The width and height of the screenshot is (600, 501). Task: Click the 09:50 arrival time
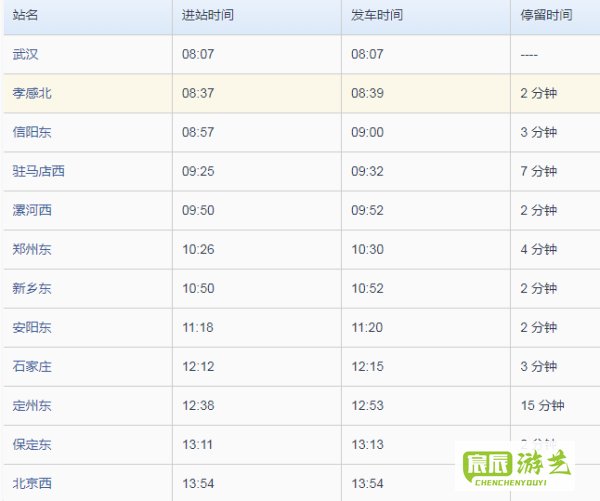pyautogui.click(x=198, y=210)
